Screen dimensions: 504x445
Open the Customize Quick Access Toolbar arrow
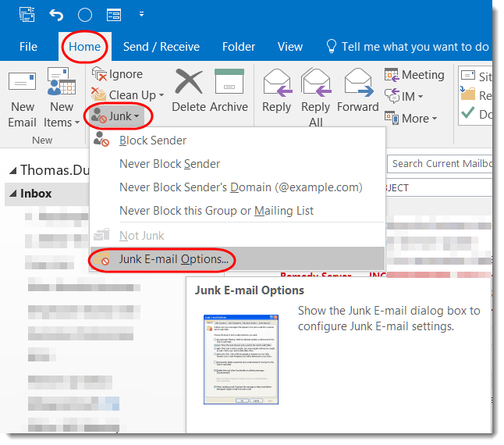point(141,15)
